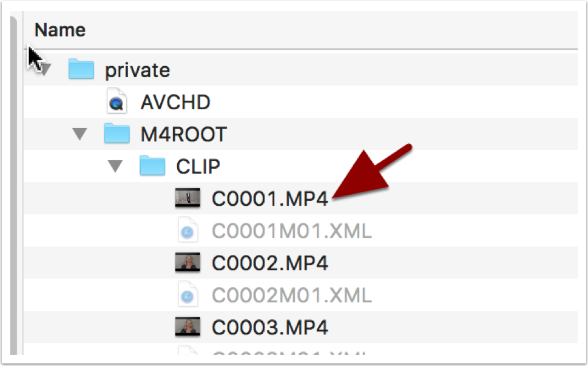588x366 pixels.
Task: Select the M4ROOT folder name
Action: pyautogui.click(x=184, y=134)
